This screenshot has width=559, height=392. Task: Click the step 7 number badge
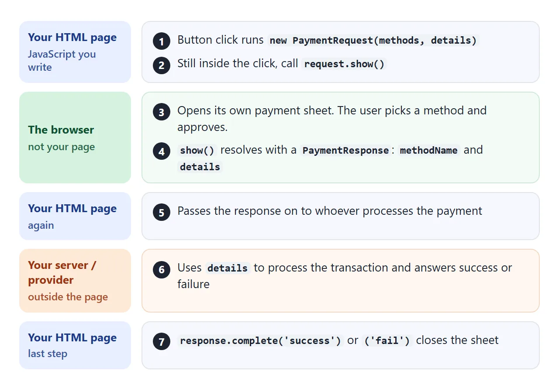[162, 342]
